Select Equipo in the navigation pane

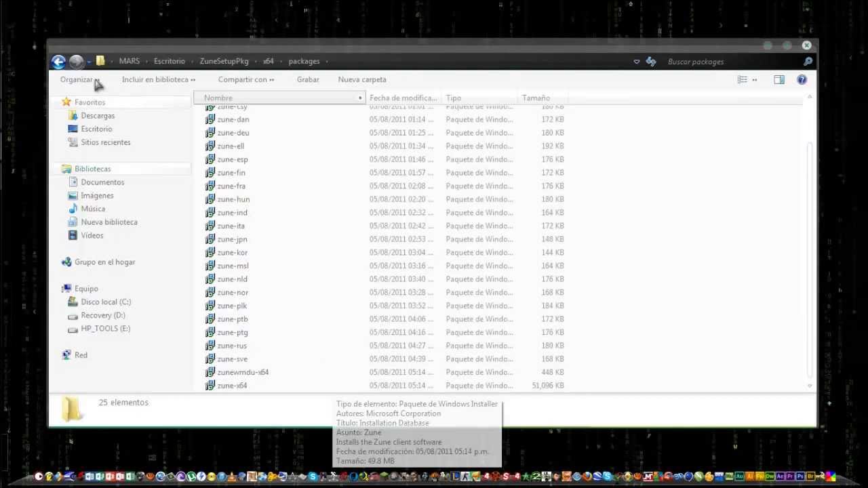(x=86, y=289)
